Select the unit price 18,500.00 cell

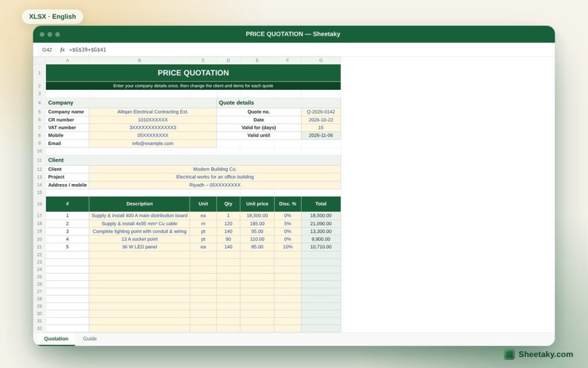[257, 216]
